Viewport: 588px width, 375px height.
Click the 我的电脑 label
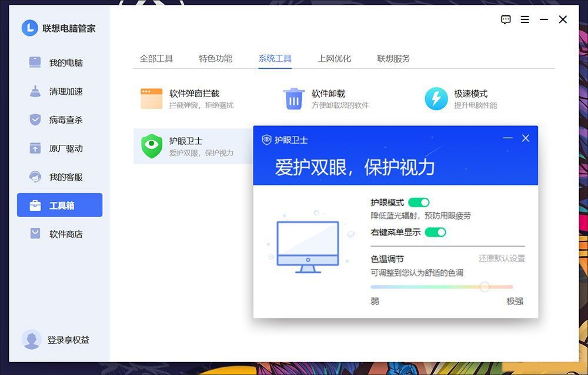click(66, 62)
